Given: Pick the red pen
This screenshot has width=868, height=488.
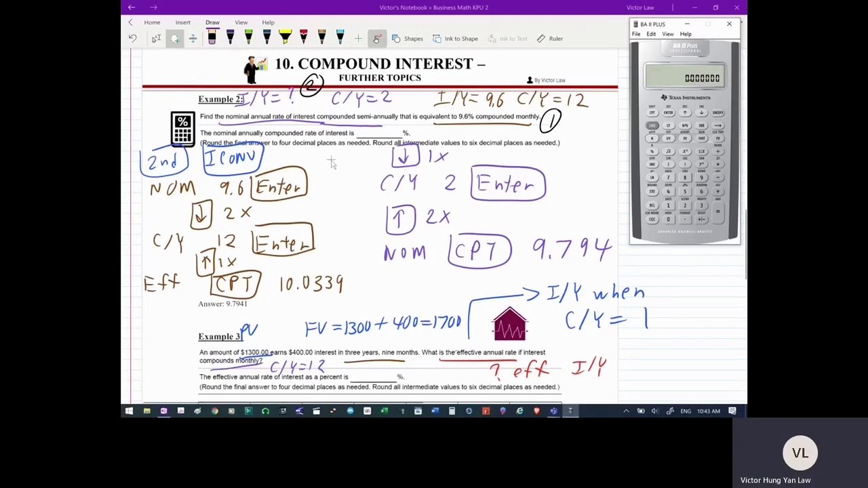Looking at the screenshot, I should 303,38.
